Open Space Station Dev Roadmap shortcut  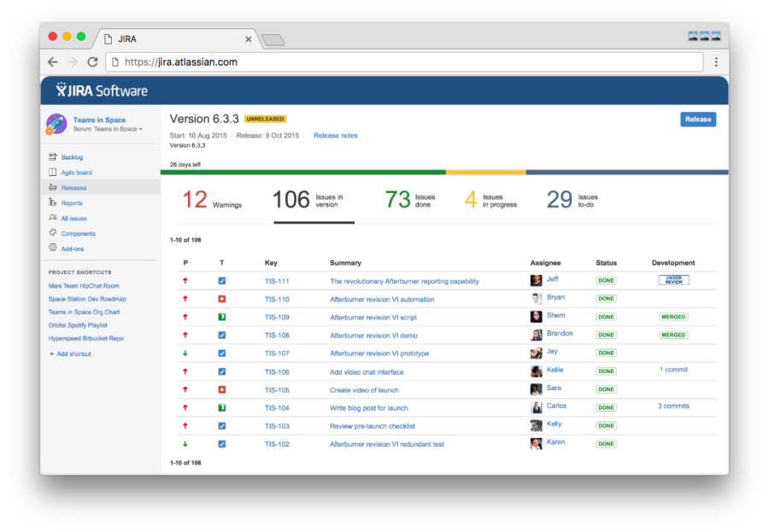pyautogui.click(x=87, y=299)
